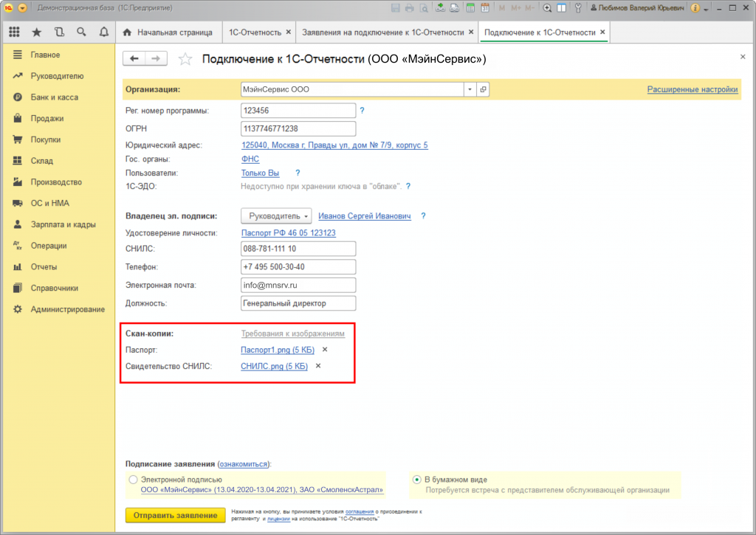This screenshot has width=756, height=535.
Task: Click open icon next to organization field
Action: [484, 89]
